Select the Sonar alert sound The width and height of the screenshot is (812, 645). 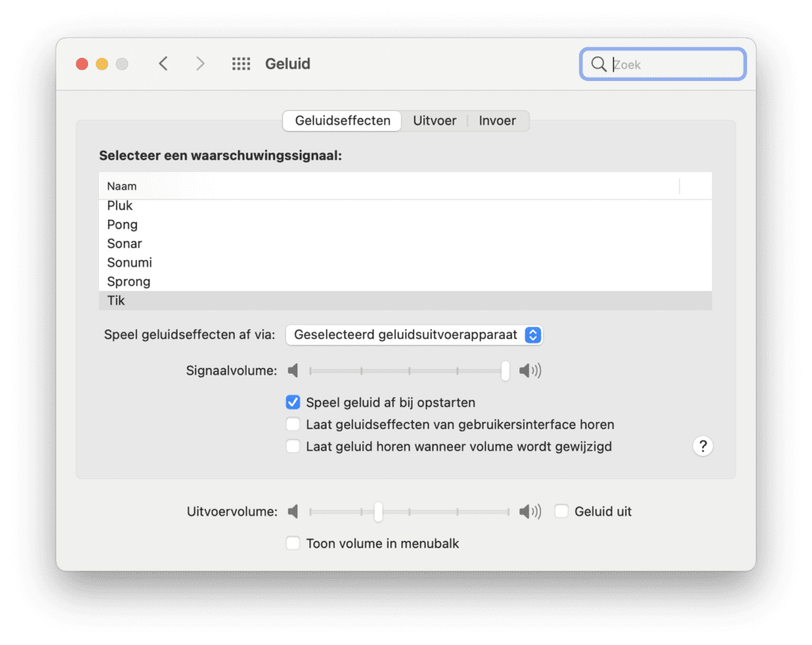coord(405,244)
